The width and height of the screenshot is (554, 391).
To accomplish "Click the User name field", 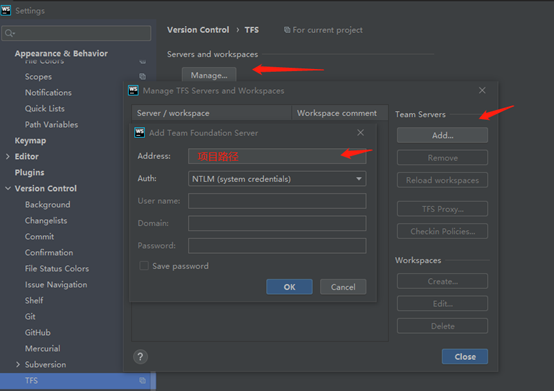I will (277, 201).
